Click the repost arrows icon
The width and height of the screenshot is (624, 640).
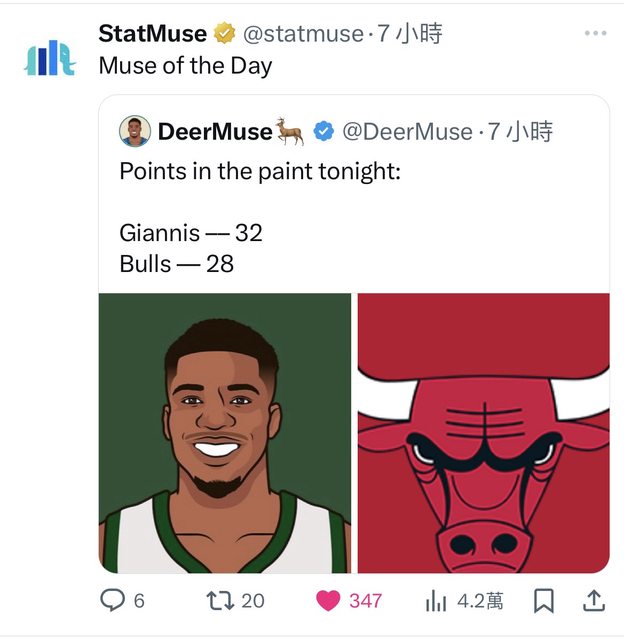pos(218,600)
